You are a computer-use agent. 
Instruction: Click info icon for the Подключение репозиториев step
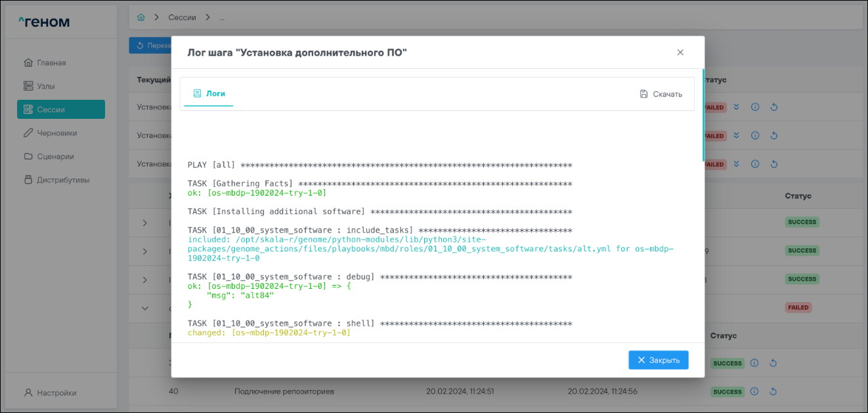tap(755, 392)
